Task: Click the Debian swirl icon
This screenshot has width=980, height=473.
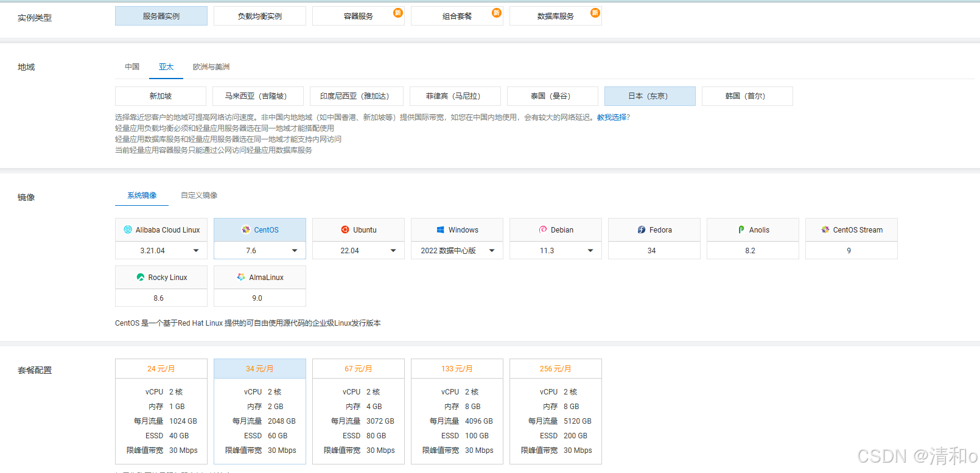Action: [543, 229]
